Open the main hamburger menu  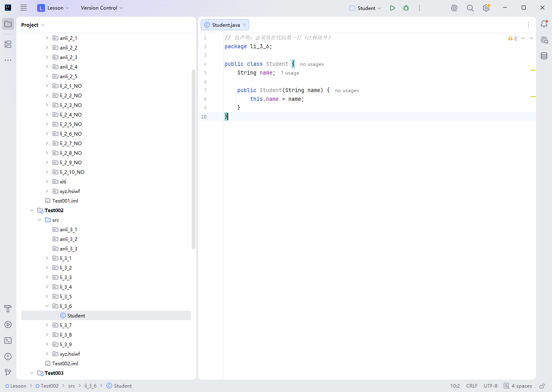pos(24,8)
